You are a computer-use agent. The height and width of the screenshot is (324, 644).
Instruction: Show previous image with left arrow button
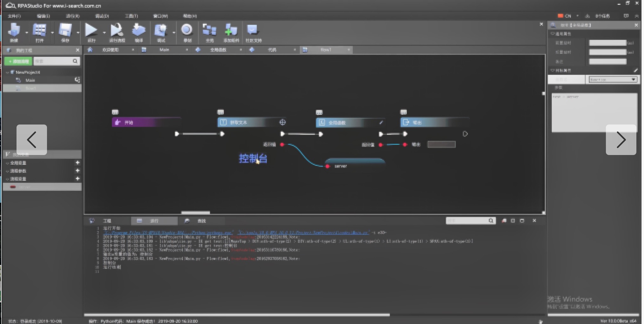[32, 140]
